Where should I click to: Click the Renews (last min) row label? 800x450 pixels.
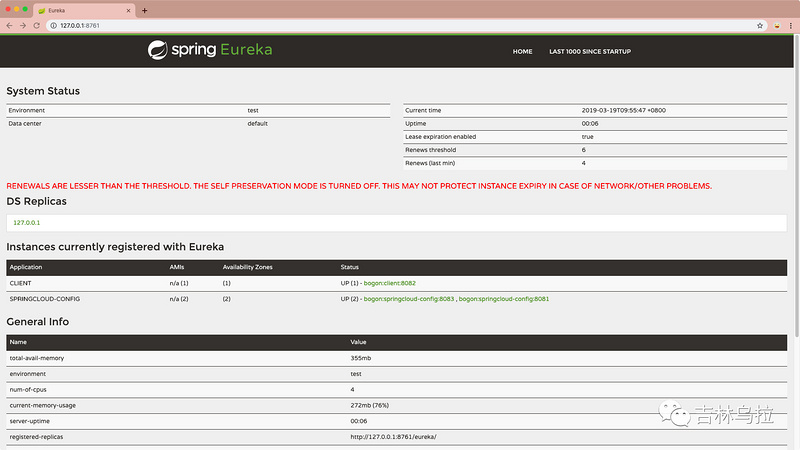click(430, 163)
